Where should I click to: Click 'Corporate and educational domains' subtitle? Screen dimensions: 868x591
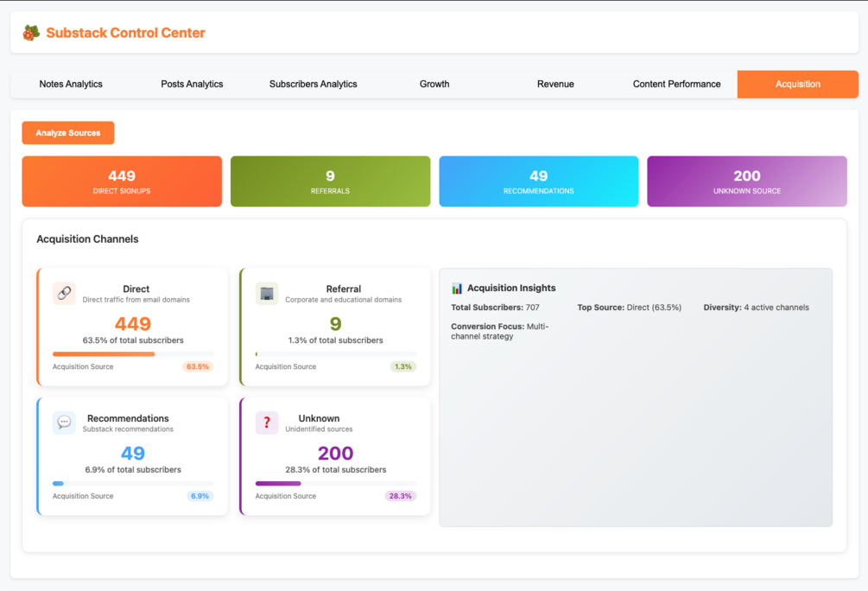coord(343,300)
